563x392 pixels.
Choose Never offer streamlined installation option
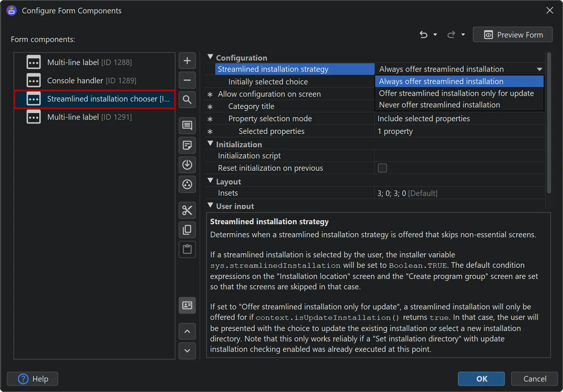click(439, 105)
